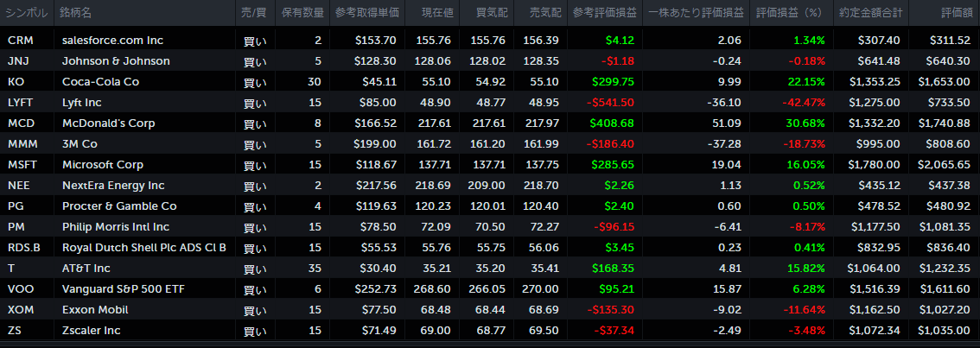Select the MMM symbol cell
Viewport: 980px width, 348px height.
pyautogui.click(x=22, y=143)
